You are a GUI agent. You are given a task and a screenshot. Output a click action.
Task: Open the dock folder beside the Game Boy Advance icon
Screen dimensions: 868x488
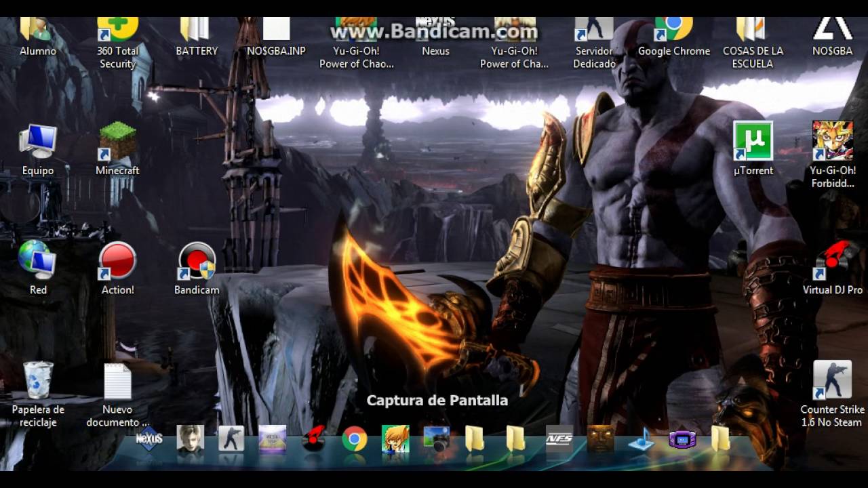point(720,439)
